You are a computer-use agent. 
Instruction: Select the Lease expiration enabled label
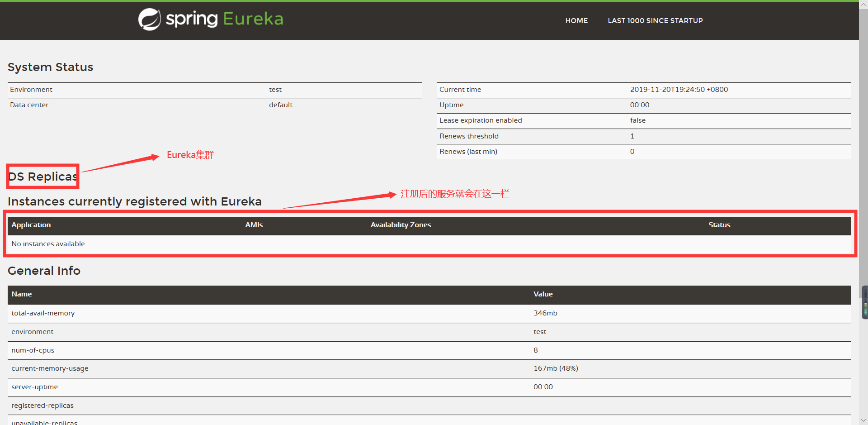481,120
